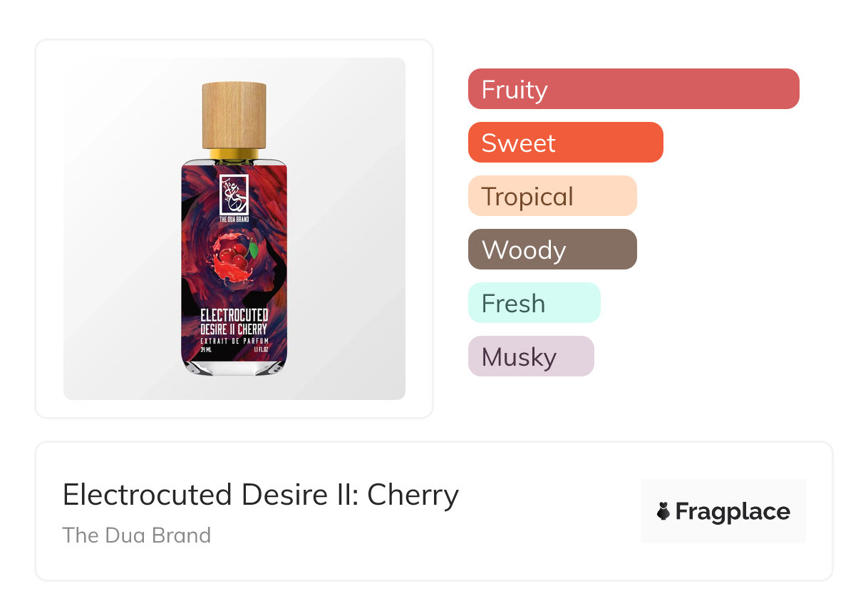Click the wooden bottle cap
The height and width of the screenshot is (616, 868).
tap(234, 114)
